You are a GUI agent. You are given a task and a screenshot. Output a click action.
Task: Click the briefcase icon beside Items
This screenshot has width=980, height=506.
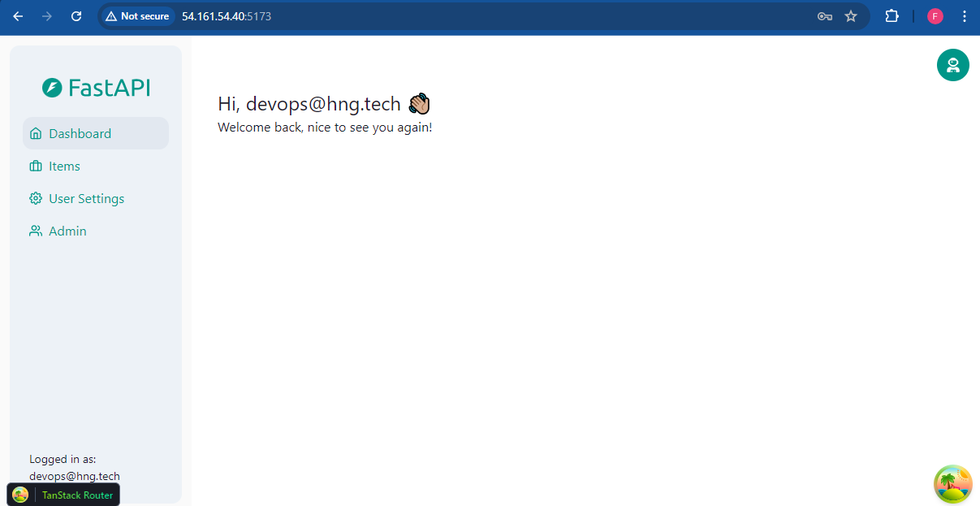point(35,166)
